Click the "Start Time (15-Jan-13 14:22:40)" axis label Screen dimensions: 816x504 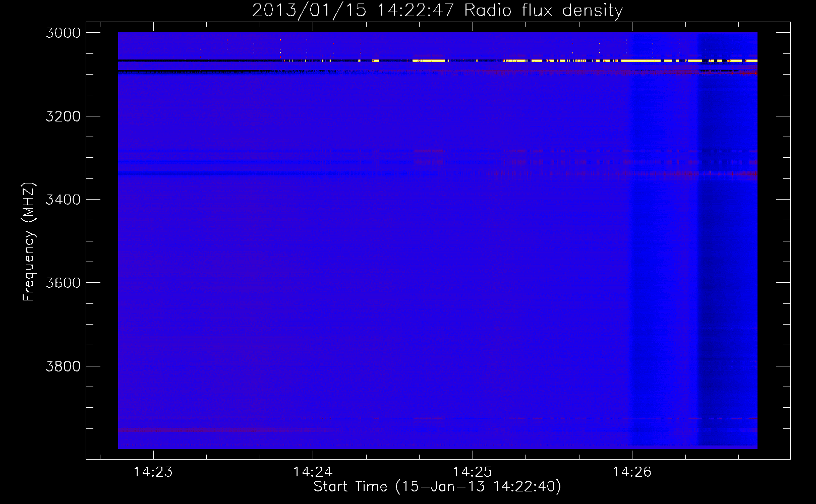pyautogui.click(x=437, y=487)
